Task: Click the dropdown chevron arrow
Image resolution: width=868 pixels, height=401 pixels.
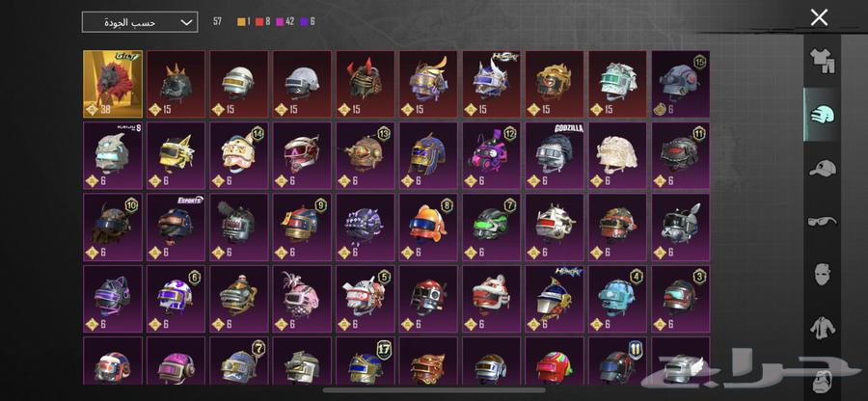Action: 187,23
